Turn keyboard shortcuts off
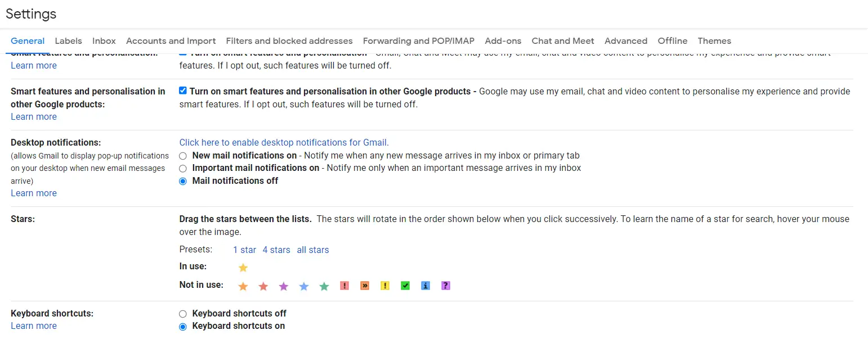Viewport: 868px width, 339px height. (182, 314)
